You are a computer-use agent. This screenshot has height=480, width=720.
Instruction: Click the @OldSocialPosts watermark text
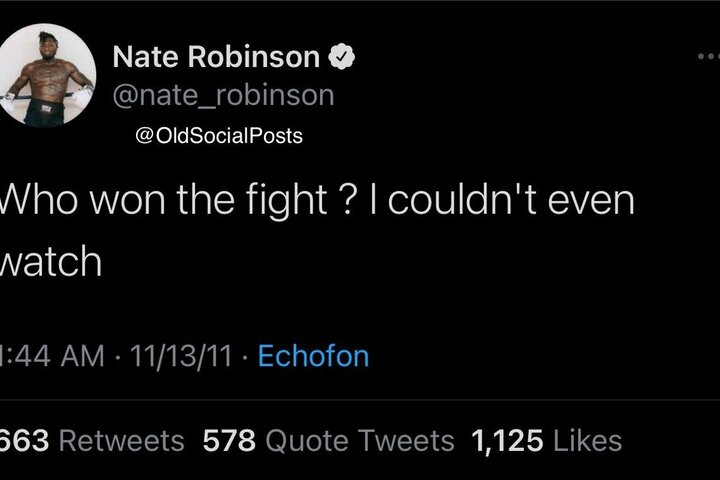click(x=217, y=136)
